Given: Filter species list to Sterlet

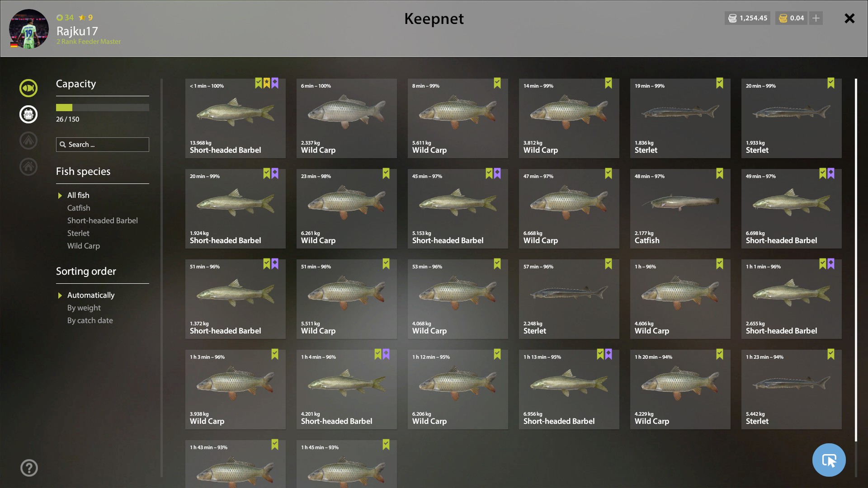Looking at the screenshot, I should 78,233.
